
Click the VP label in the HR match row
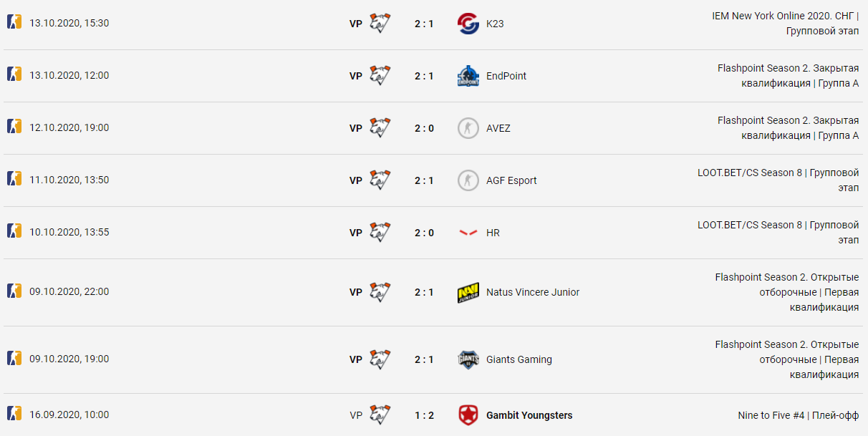tap(356, 233)
